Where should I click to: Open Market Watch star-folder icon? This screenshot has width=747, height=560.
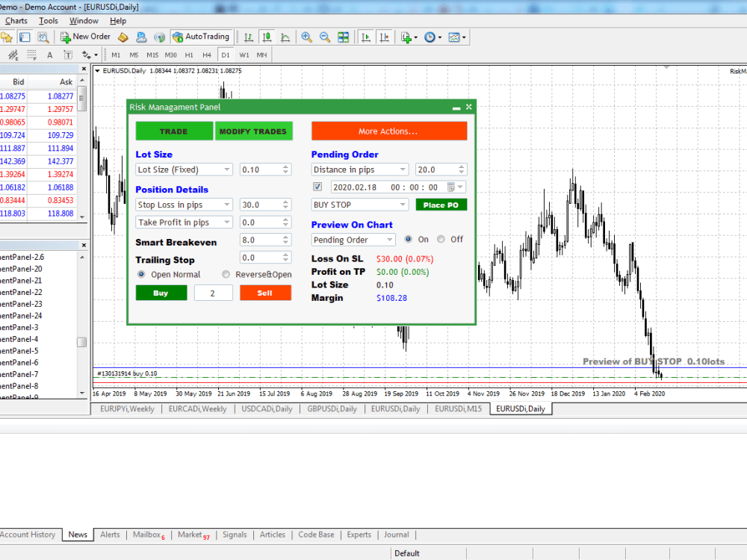pyautogui.click(x=7, y=37)
